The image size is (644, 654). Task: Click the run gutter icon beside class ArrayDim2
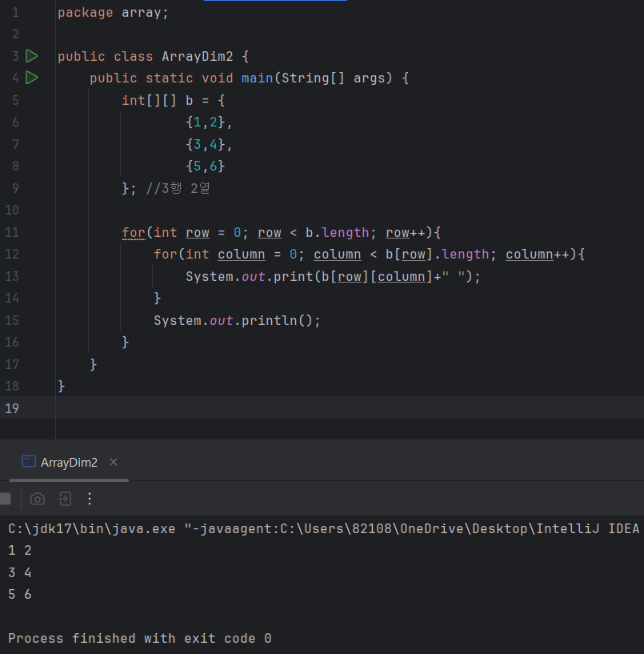pos(30,56)
